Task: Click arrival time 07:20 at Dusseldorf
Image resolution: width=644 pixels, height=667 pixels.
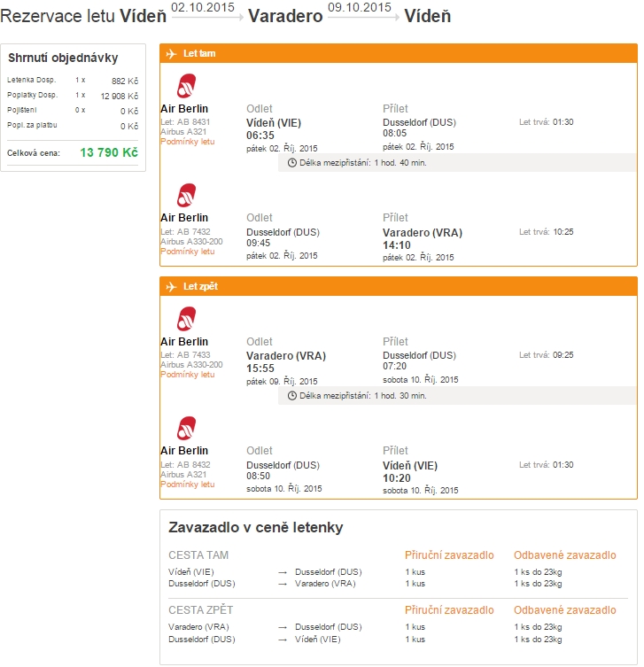Action: pos(395,366)
